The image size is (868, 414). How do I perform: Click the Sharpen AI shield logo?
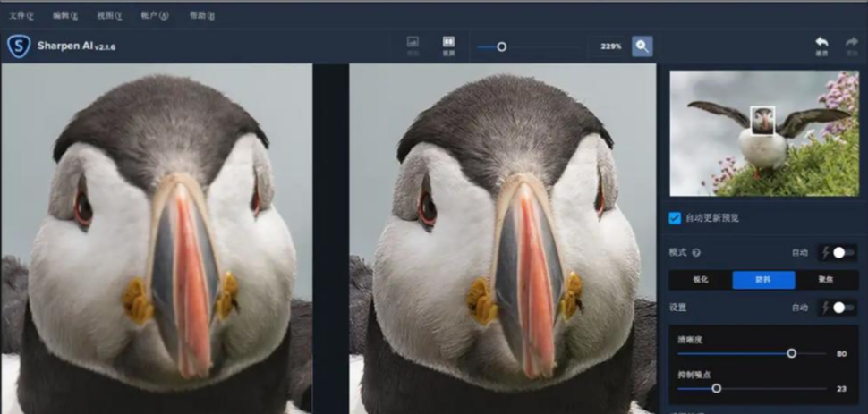[x=19, y=46]
